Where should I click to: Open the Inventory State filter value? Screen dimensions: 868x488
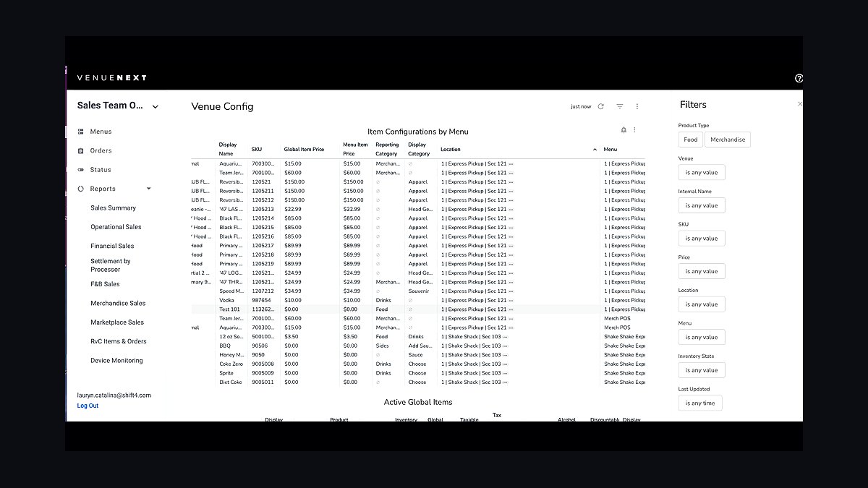pyautogui.click(x=702, y=370)
